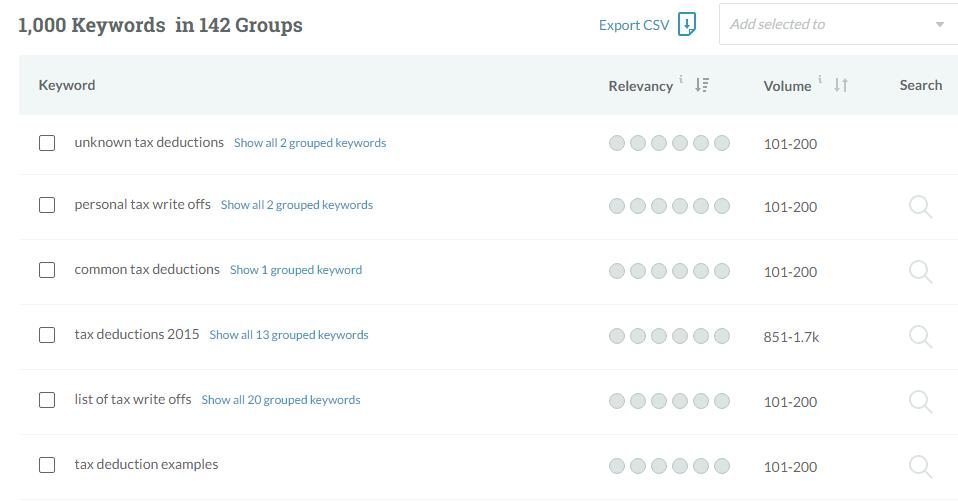The height and width of the screenshot is (501, 958).
Task: Tick the tax deduction examples checkbox
Action: pyautogui.click(x=47, y=465)
